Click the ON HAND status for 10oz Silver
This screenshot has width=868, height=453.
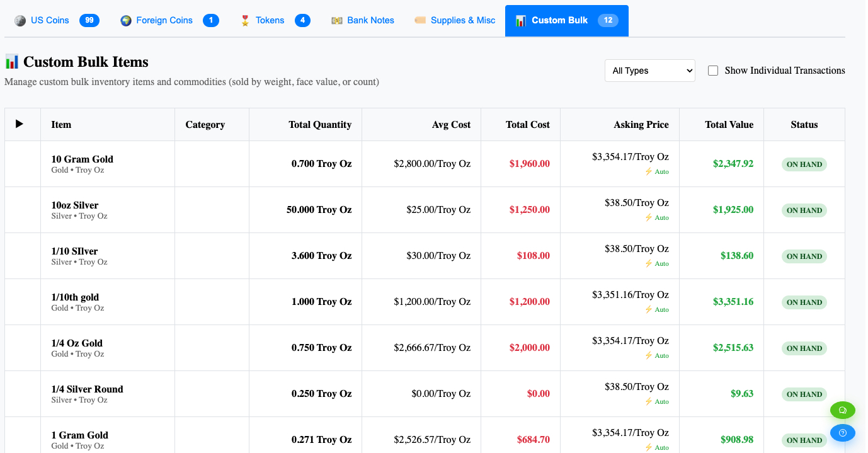tap(804, 210)
